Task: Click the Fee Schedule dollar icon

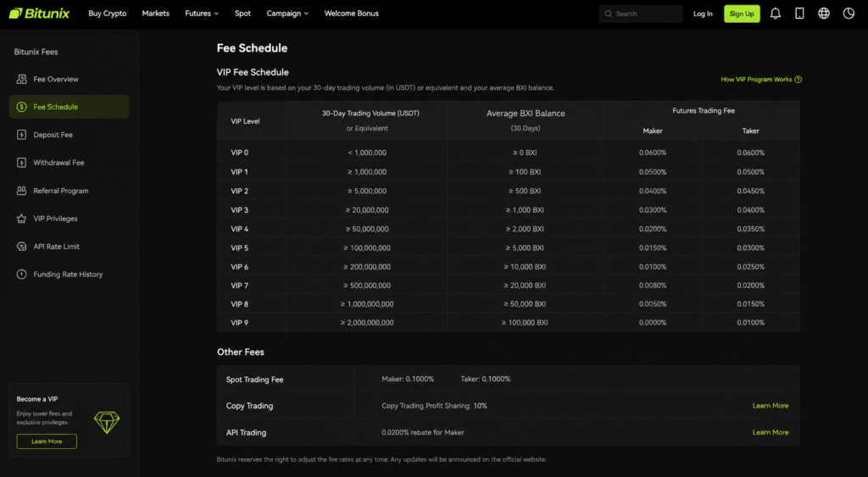Action: coord(21,107)
